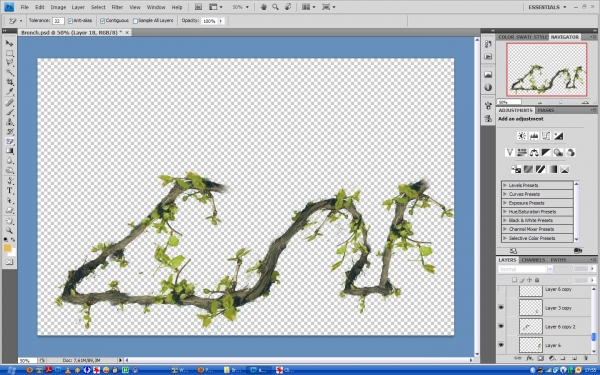
Task: Select the Zoom tool in the toolbox
Action: click(x=10, y=231)
